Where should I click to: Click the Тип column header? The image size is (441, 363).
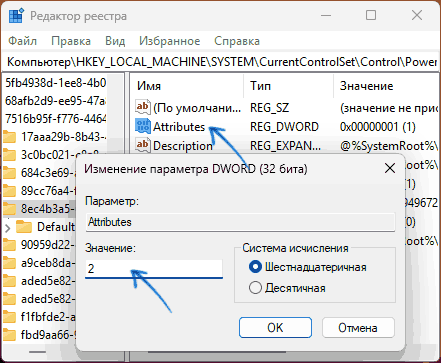coord(260,86)
